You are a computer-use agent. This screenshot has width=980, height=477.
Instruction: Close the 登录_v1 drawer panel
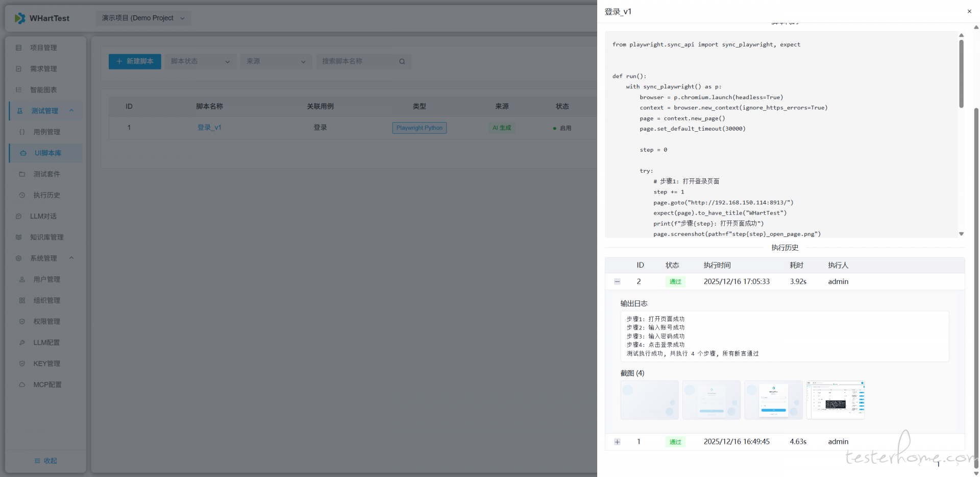[969, 11]
